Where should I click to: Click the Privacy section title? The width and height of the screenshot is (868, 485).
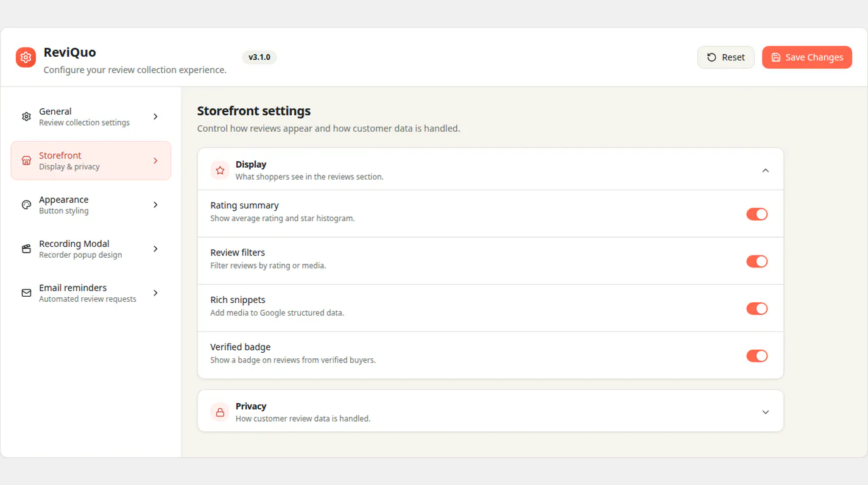coord(251,406)
